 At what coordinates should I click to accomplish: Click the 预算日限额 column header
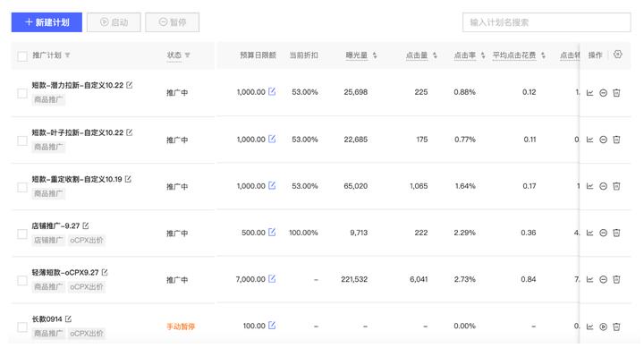tap(258, 55)
